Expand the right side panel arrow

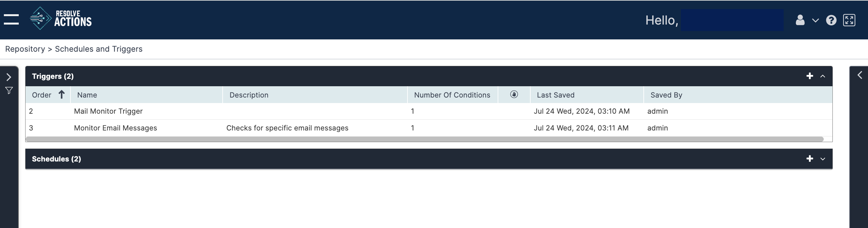(x=860, y=75)
